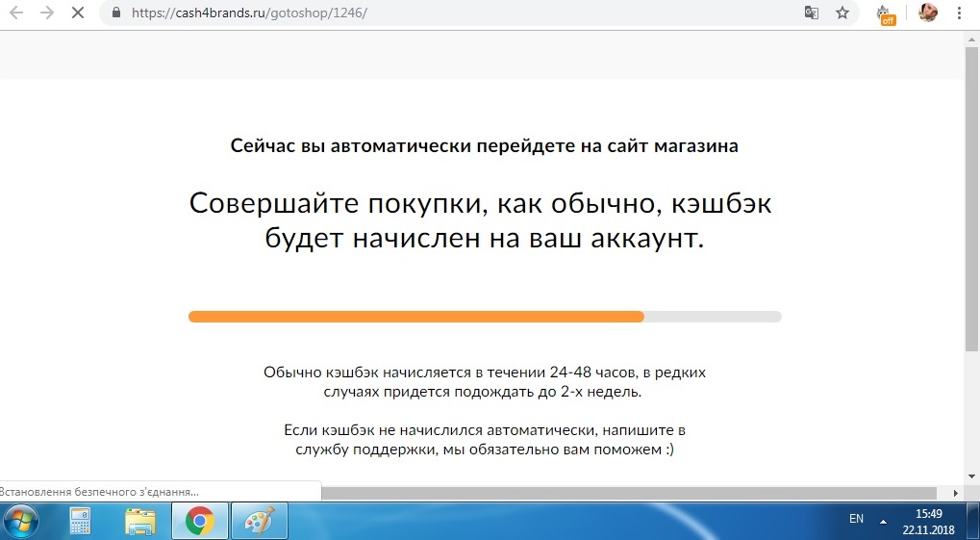
Task: Click the extension icon with orange 'off' badge
Action: [885, 13]
